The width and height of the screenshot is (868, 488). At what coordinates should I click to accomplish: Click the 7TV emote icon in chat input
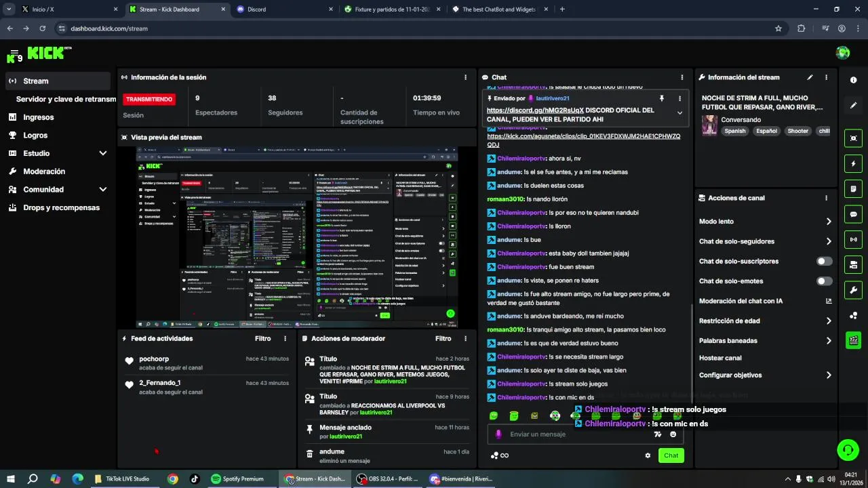pos(657,434)
